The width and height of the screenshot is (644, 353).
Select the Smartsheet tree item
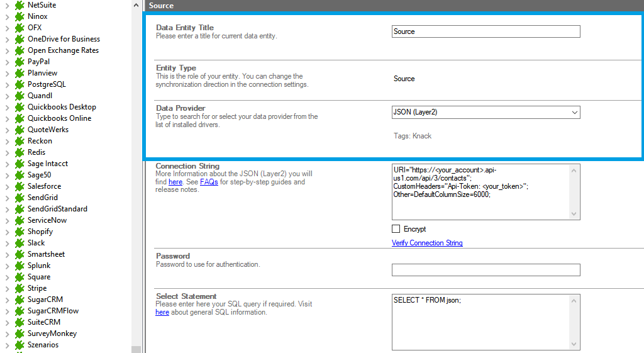pos(46,254)
